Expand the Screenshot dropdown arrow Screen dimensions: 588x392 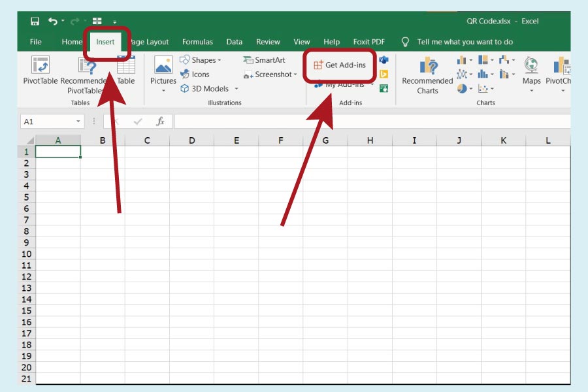pyautogui.click(x=295, y=74)
